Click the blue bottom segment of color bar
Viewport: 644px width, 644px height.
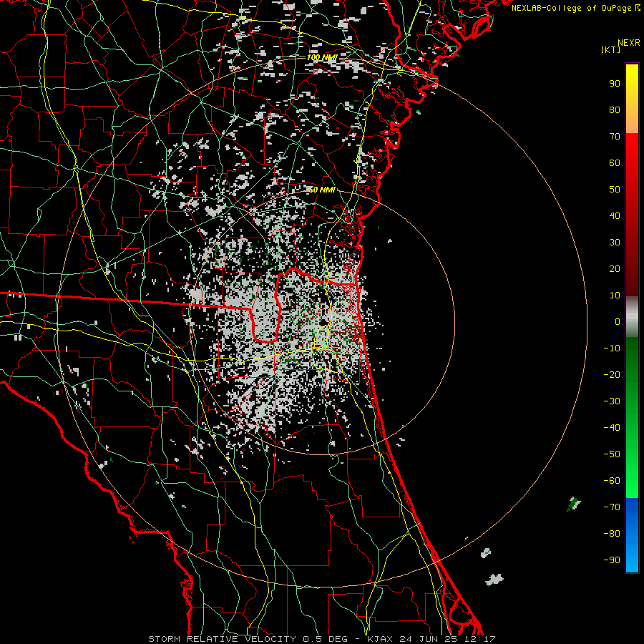[x=632, y=535]
